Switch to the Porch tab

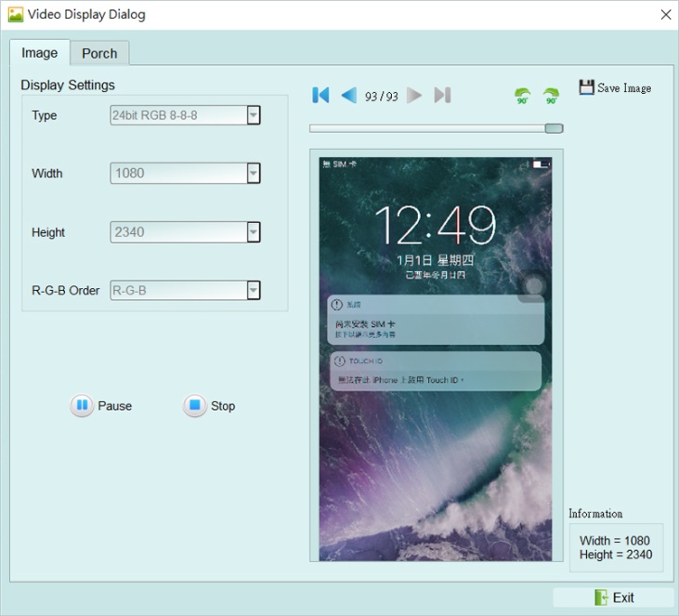tap(99, 53)
